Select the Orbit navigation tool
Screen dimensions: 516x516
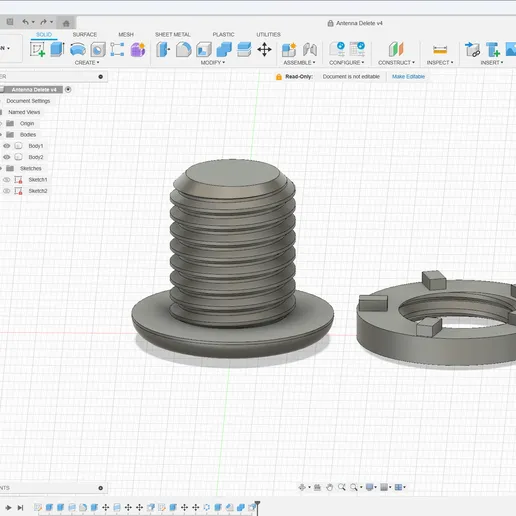[302, 487]
